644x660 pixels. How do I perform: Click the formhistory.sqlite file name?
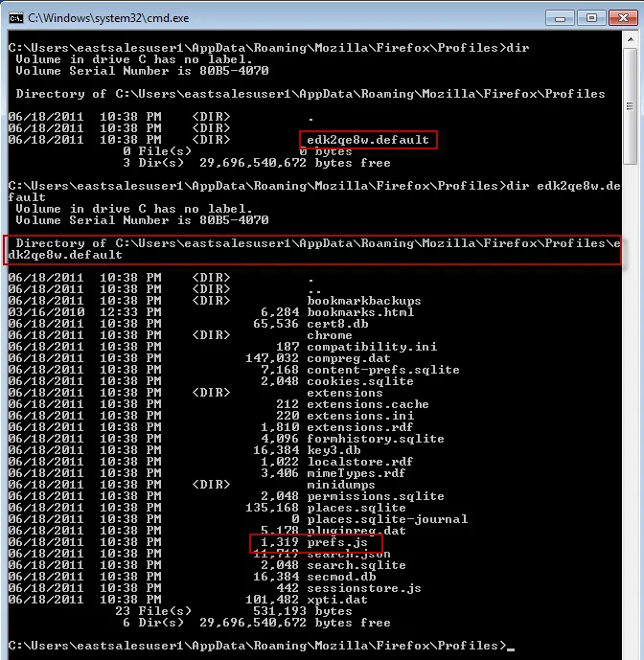coord(376,439)
